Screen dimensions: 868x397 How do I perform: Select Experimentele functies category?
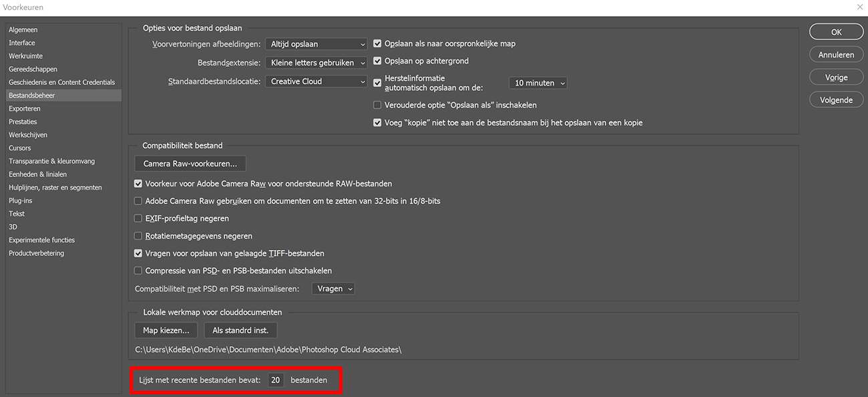coord(41,240)
